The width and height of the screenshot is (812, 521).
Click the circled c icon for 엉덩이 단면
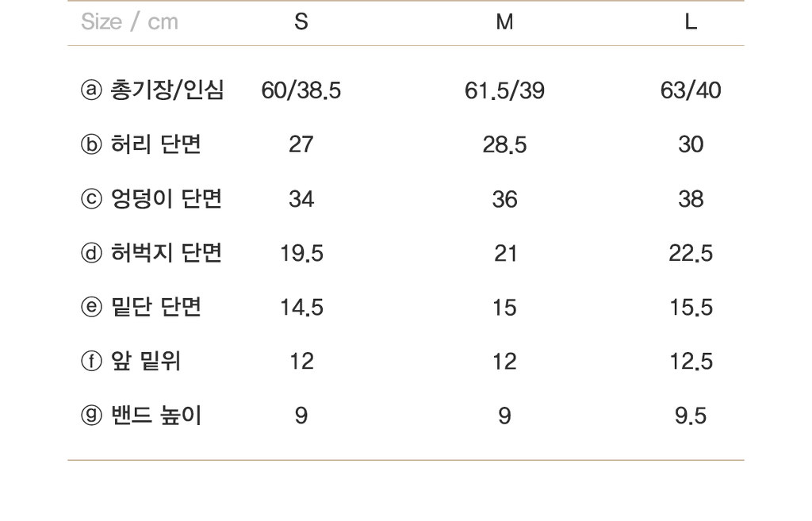pyautogui.click(x=91, y=199)
